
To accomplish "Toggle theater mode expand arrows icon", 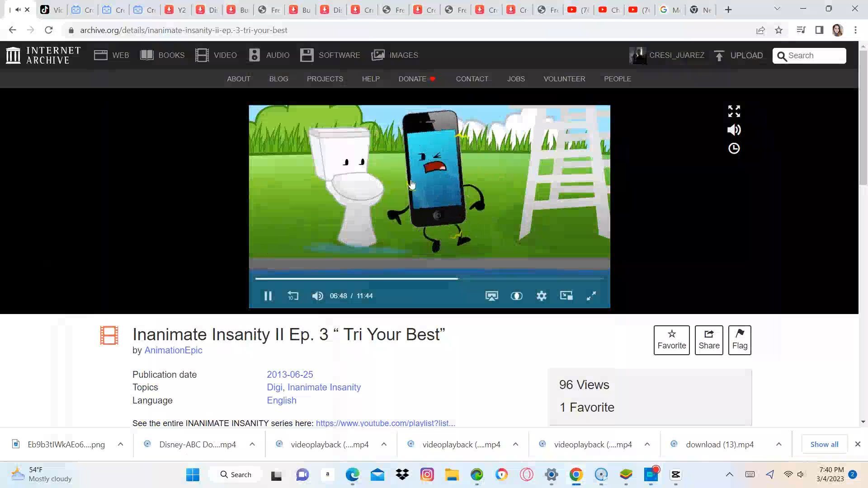I will tap(734, 111).
